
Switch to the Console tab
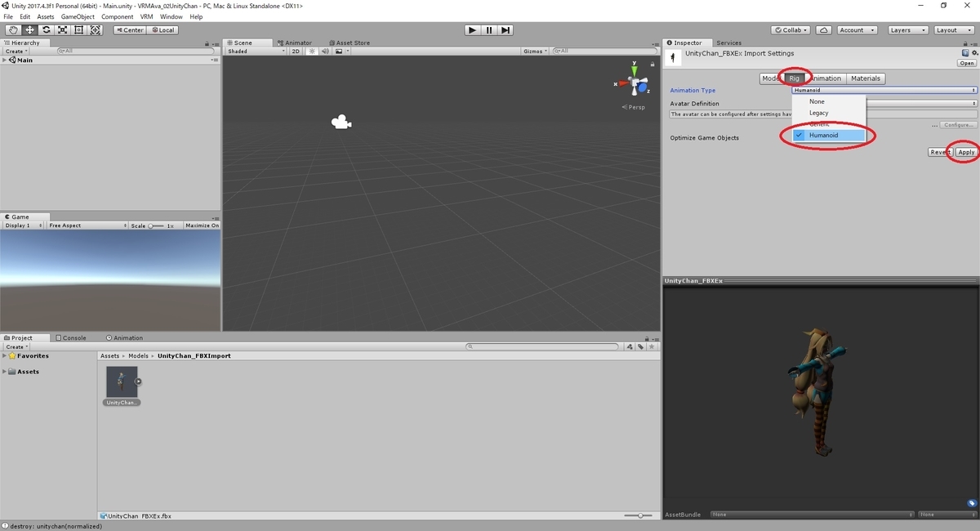[x=70, y=337]
